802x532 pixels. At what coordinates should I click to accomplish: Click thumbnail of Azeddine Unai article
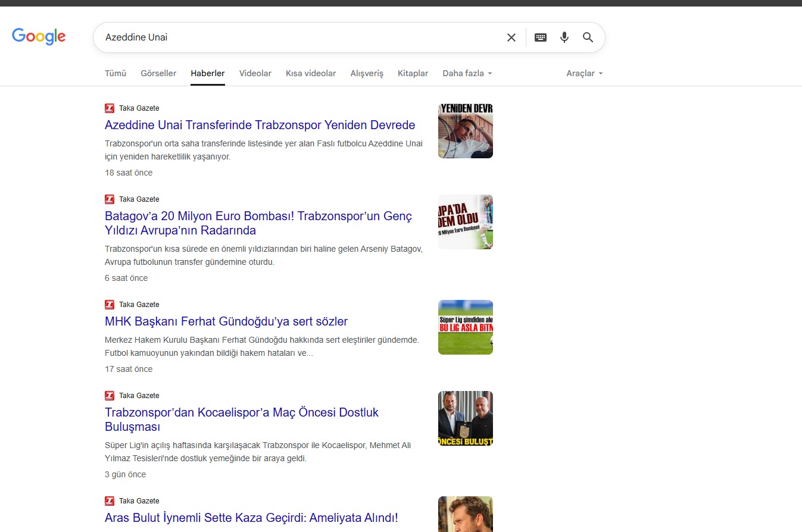tap(466, 131)
